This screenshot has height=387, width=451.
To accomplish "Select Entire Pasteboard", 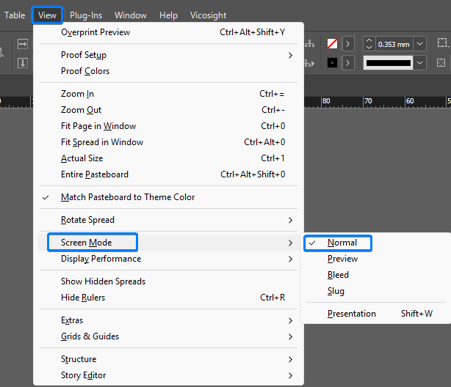I will tap(168, 174).
